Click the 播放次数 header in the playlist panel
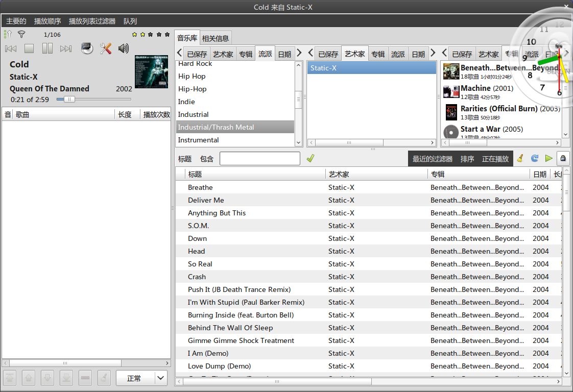Image resolution: width=573 pixels, height=392 pixels. (x=156, y=114)
